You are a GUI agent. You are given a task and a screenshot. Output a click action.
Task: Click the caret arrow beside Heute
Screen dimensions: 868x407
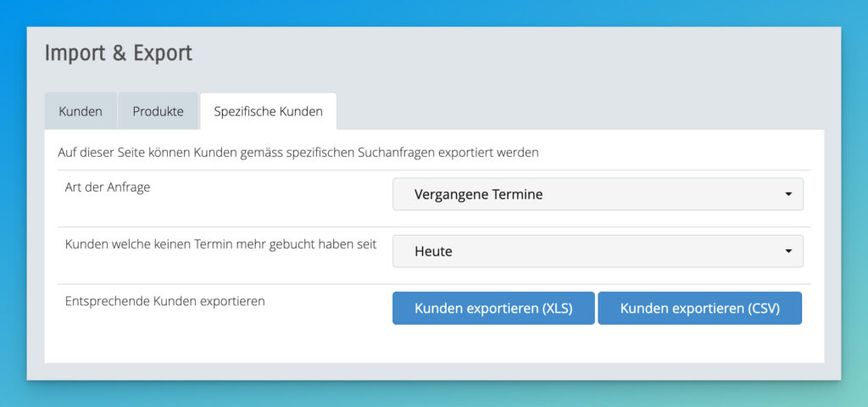click(788, 251)
